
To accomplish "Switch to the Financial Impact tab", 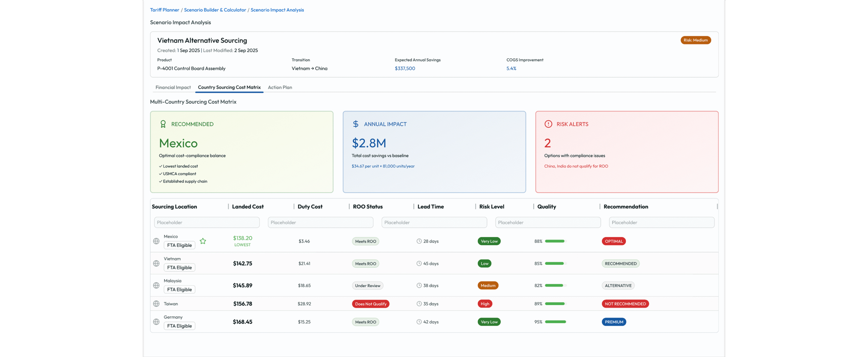I will (173, 87).
